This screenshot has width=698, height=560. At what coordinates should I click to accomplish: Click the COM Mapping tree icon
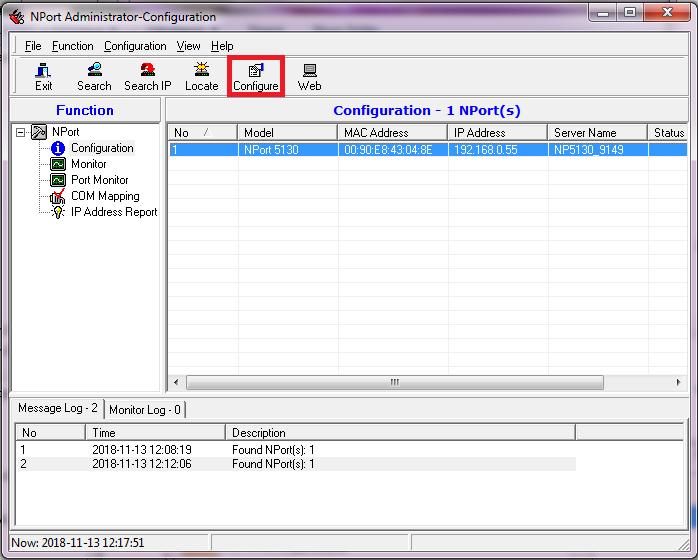click(x=57, y=196)
